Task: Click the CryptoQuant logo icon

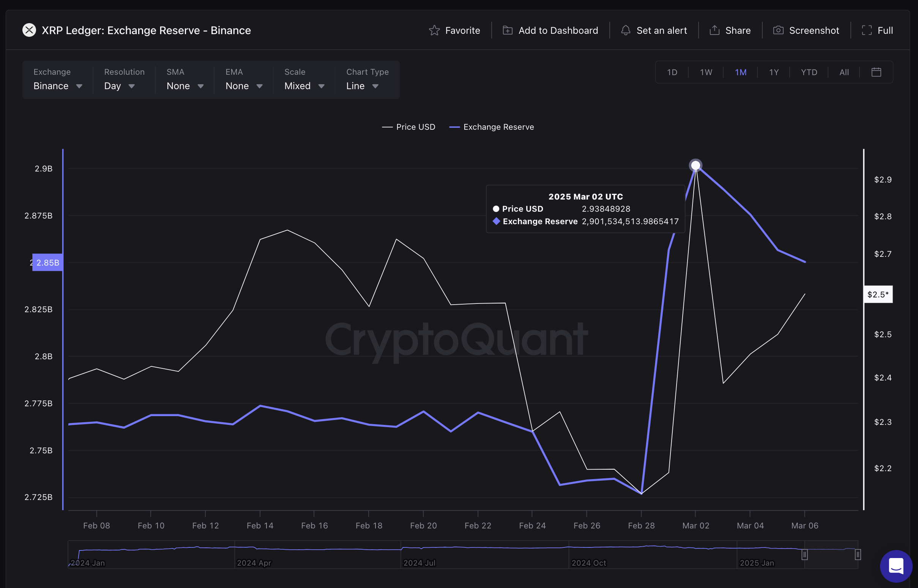Action: click(457, 335)
